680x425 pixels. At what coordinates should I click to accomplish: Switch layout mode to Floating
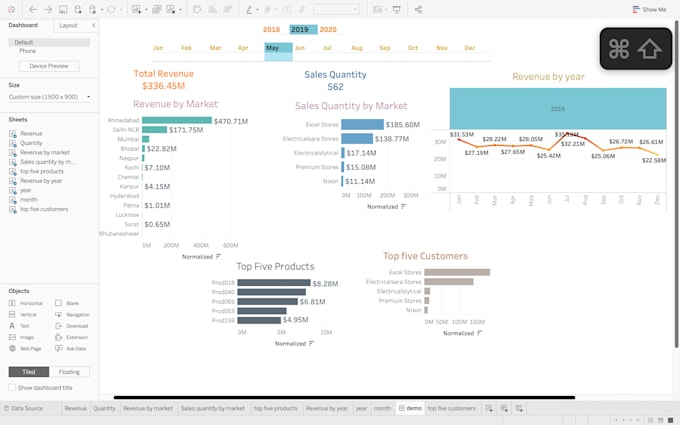click(x=69, y=372)
